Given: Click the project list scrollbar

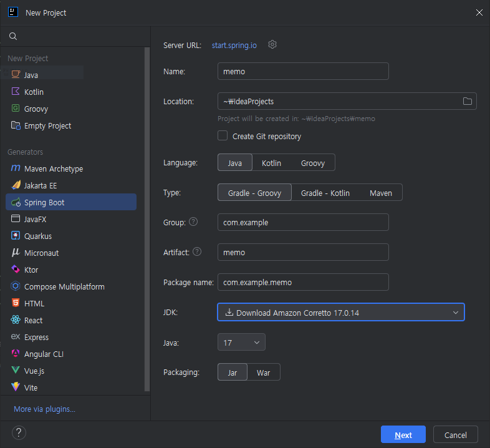Looking at the screenshot, I should (147, 219).
